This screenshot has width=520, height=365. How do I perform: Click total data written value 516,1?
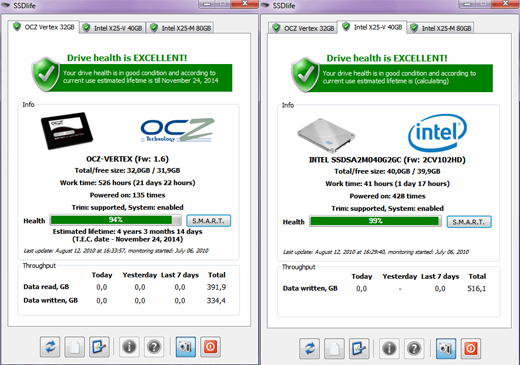click(476, 289)
